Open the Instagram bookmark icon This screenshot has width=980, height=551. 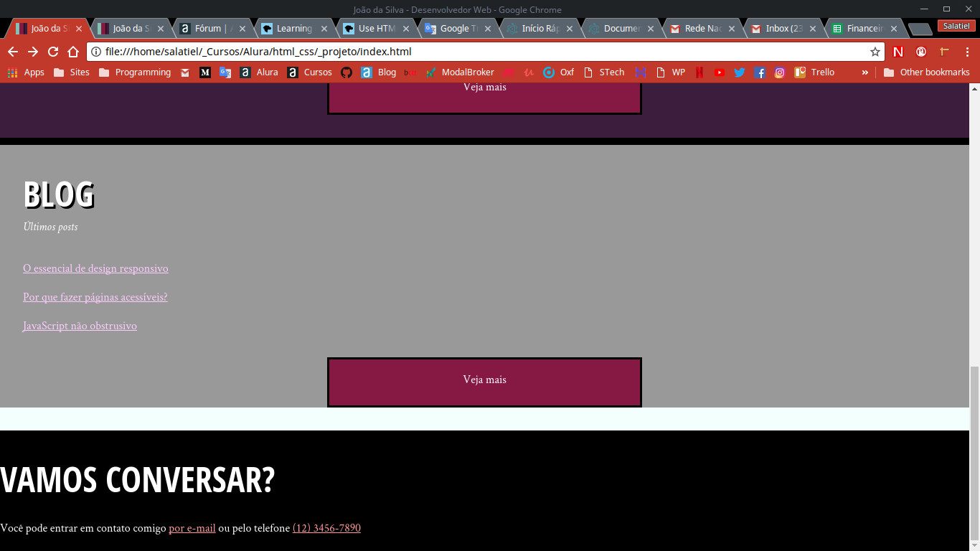pos(780,72)
